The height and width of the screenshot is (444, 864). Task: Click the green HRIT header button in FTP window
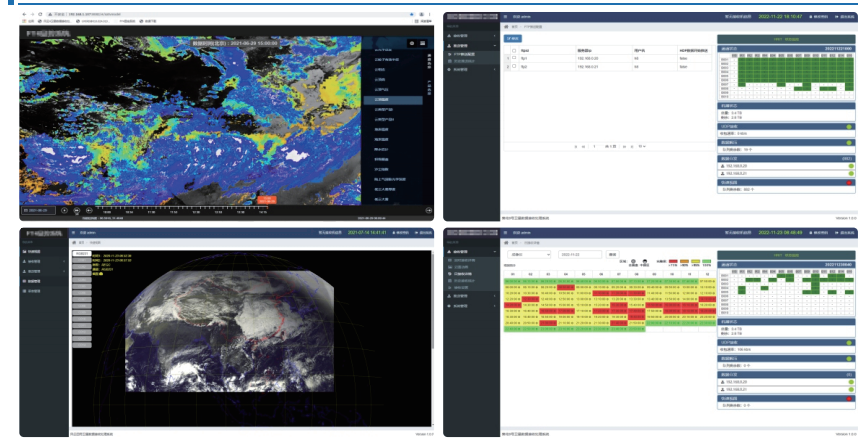click(x=786, y=39)
